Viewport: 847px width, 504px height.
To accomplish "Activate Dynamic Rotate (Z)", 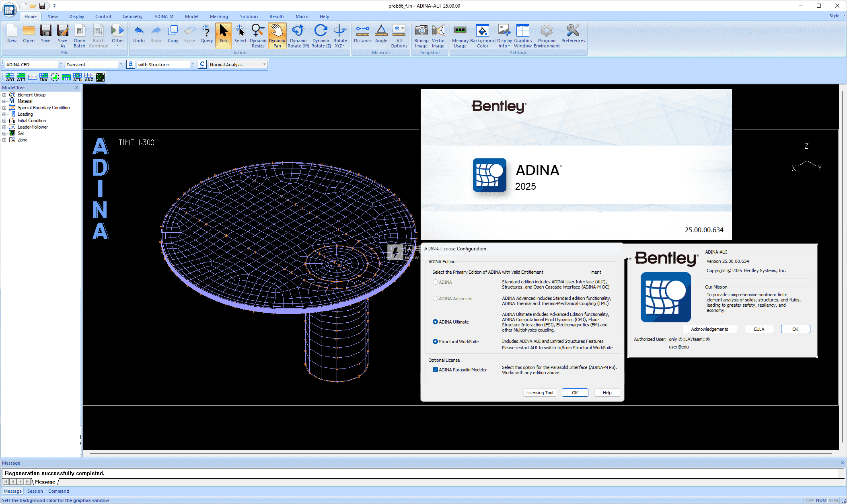I will click(321, 36).
